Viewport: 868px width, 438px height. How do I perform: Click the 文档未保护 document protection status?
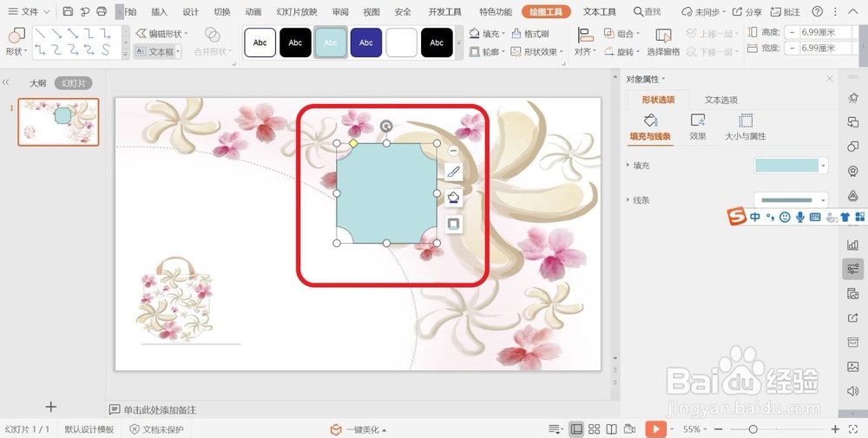point(156,429)
